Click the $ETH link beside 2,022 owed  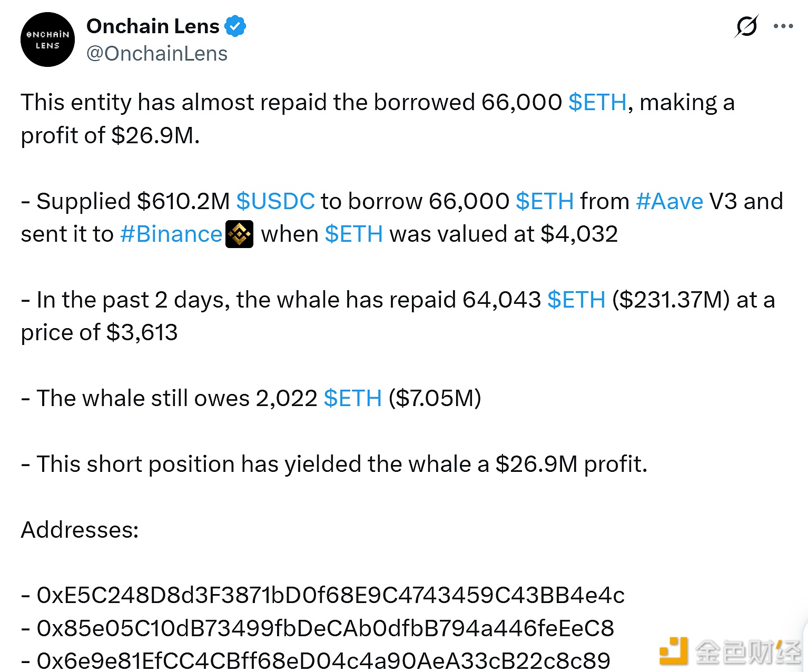point(352,399)
